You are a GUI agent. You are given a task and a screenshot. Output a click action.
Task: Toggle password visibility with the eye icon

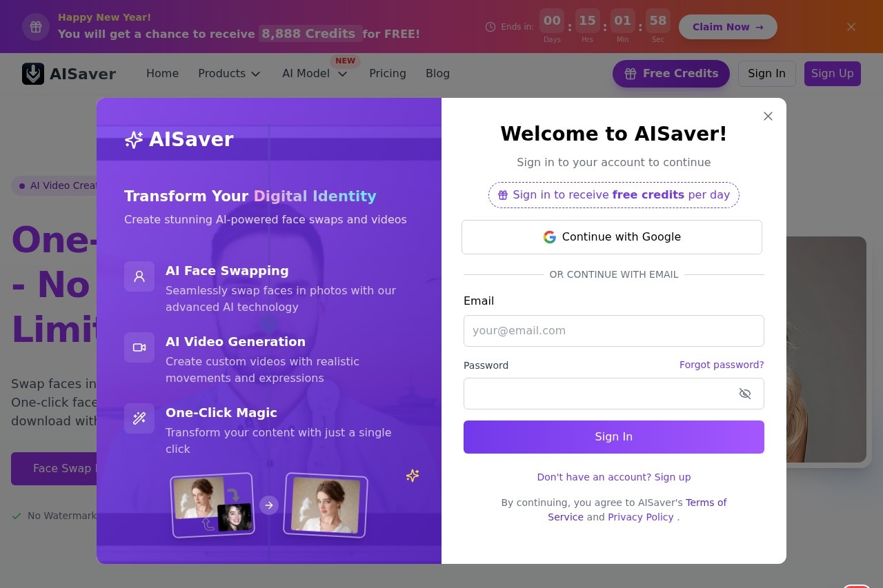click(745, 394)
